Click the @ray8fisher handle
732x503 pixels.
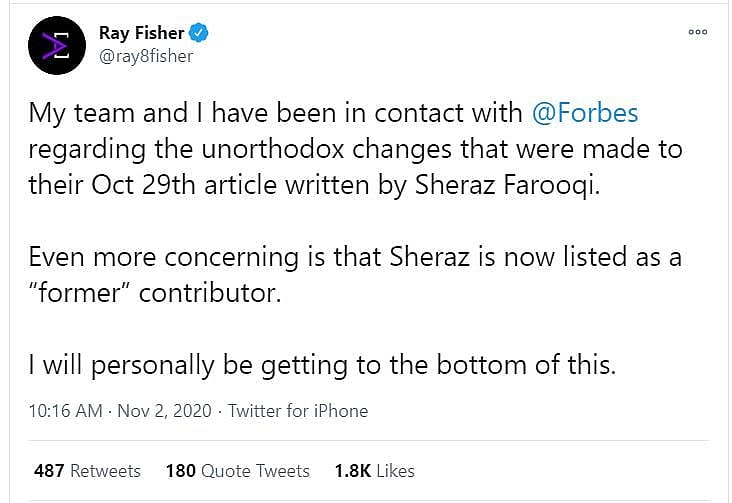(x=145, y=56)
